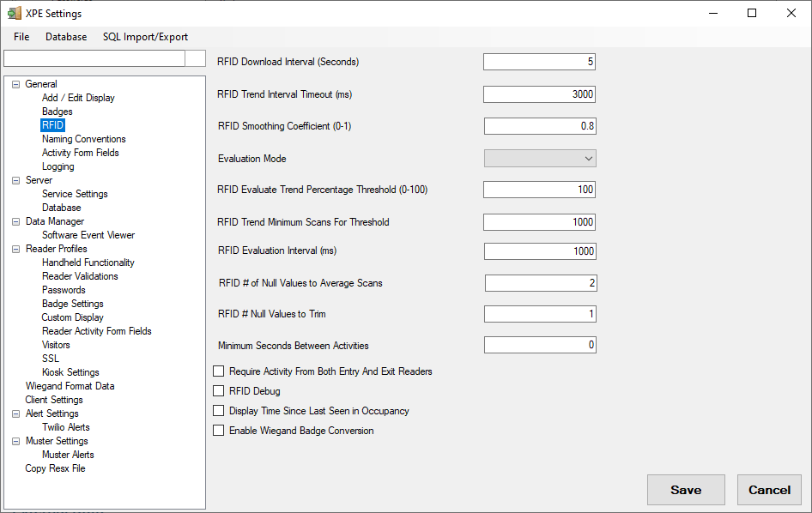Open the Evaluation Mode dropdown
This screenshot has width=812, height=513.
540,159
